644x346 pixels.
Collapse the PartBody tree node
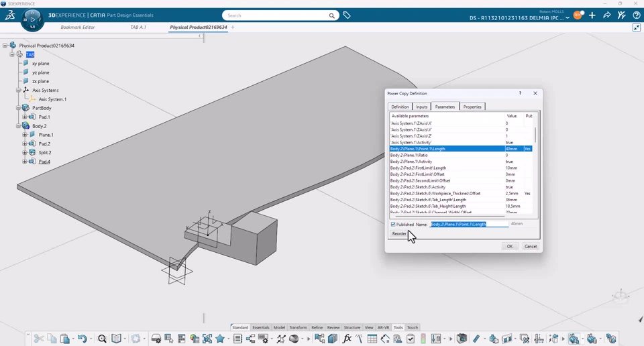(x=18, y=108)
